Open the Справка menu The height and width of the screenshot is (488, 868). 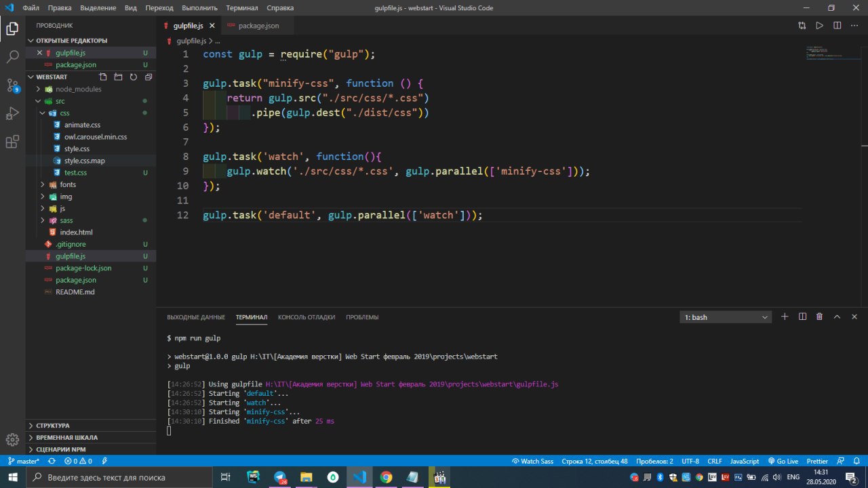280,8
